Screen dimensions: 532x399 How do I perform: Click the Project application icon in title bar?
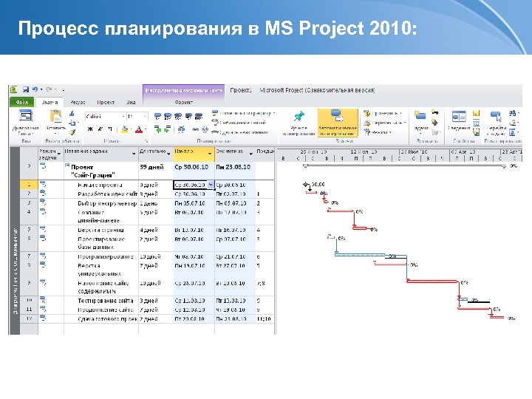[x=14, y=90]
